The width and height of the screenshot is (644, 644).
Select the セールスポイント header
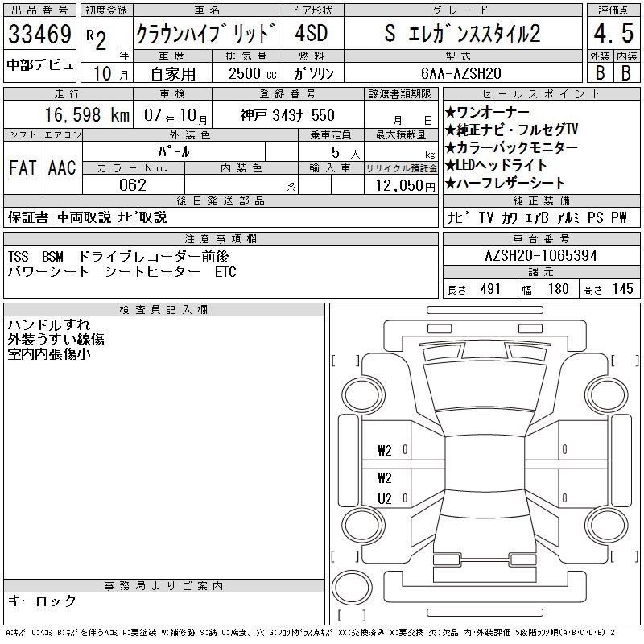click(x=541, y=93)
